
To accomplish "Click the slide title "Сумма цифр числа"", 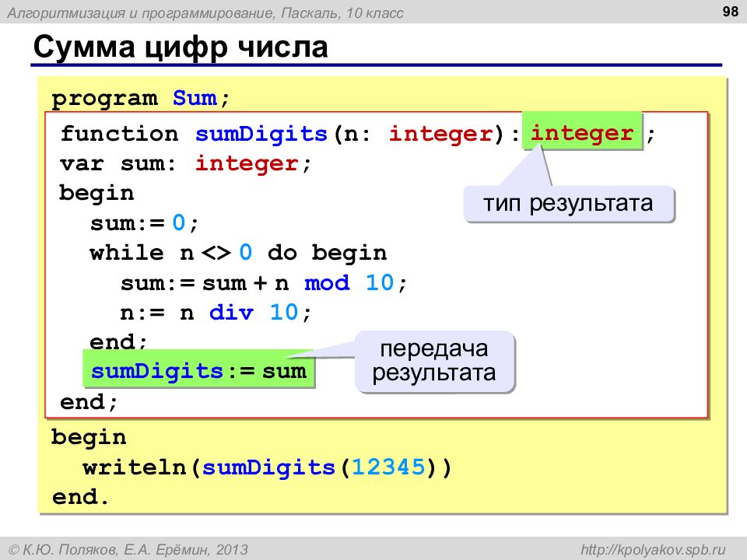I will coord(181,47).
